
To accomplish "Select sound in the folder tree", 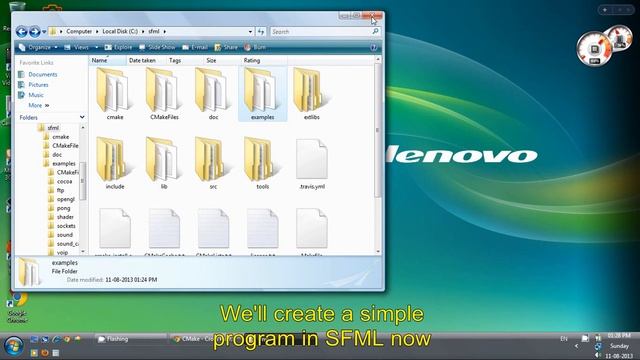I will click(x=64, y=235).
